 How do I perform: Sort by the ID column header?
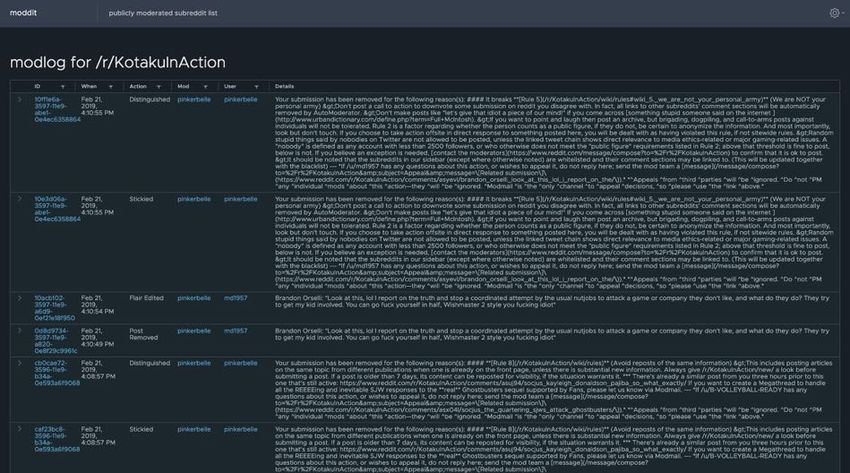click(x=37, y=87)
